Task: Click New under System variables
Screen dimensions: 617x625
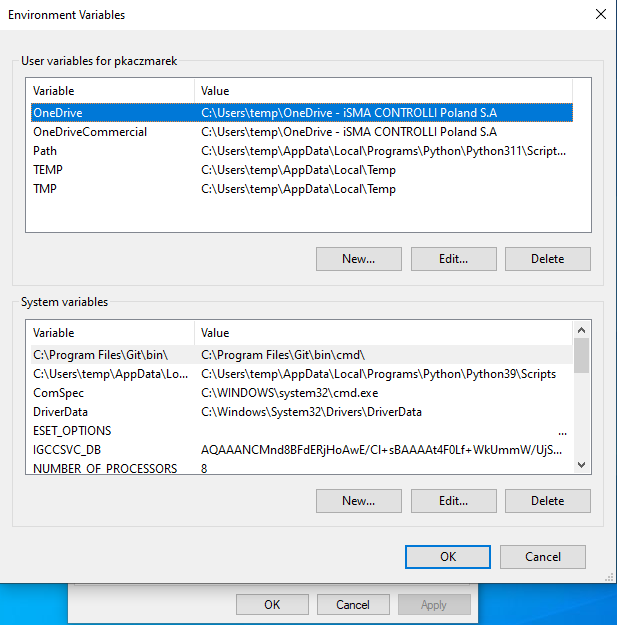Action: point(358,500)
